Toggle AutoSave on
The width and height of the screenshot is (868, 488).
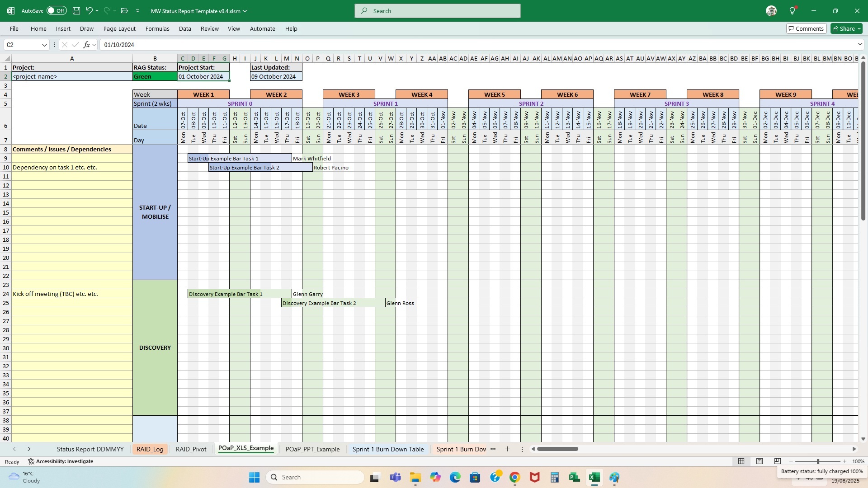point(56,10)
